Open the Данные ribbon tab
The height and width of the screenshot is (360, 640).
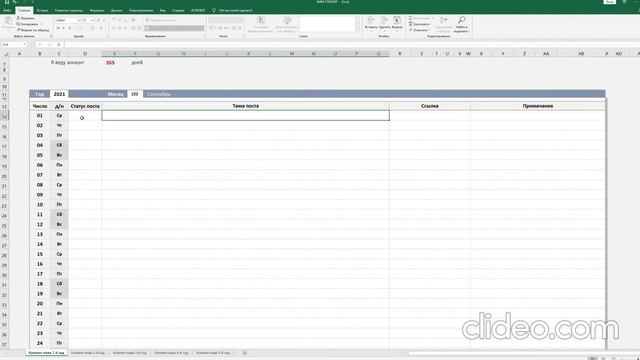pos(116,10)
